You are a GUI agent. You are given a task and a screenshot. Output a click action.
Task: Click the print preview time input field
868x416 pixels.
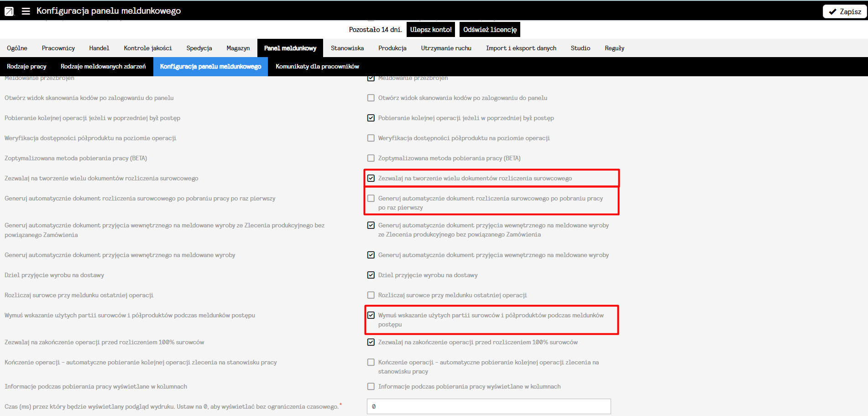click(x=488, y=406)
